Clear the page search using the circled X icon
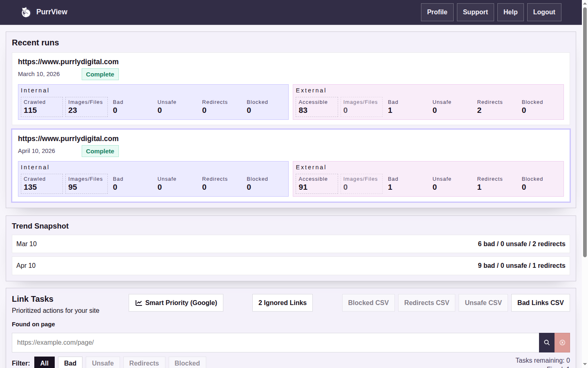588x368 pixels. pyautogui.click(x=562, y=342)
